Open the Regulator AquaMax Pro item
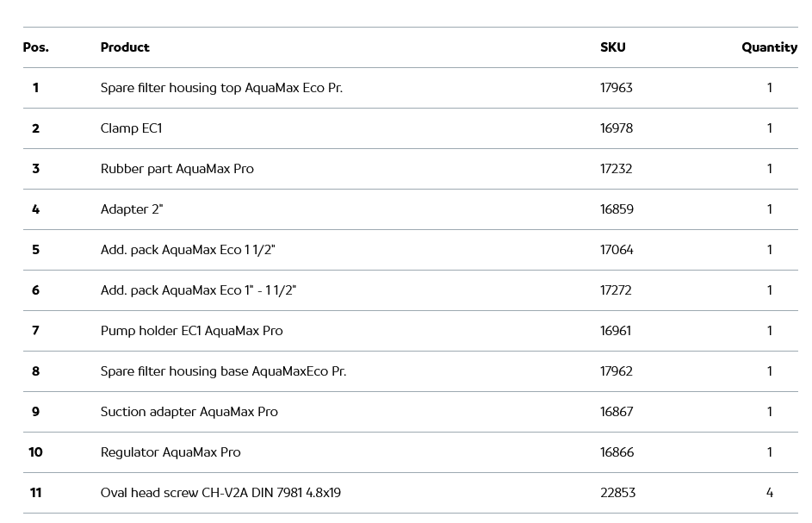This screenshot has height=523, width=812. (170, 452)
